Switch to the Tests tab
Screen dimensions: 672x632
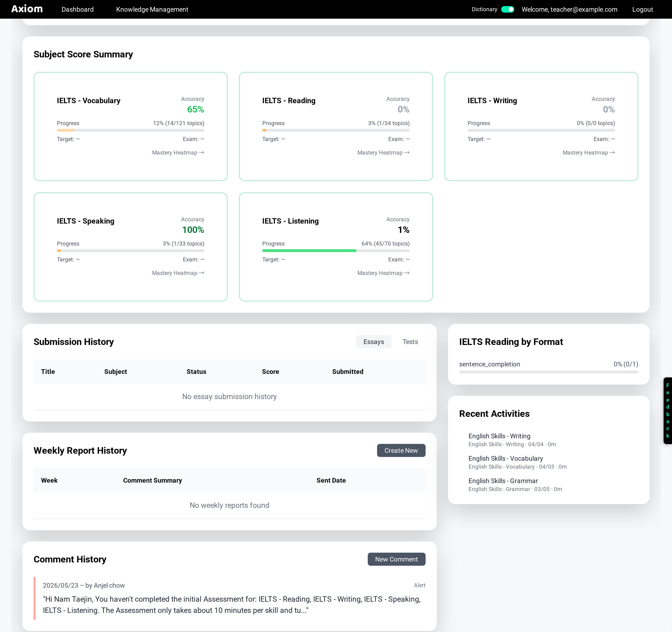410,341
